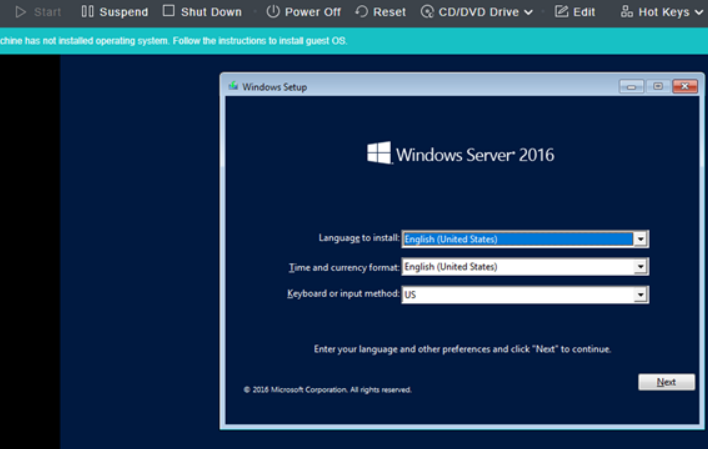The width and height of the screenshot is (708, 449).
Task: Click the Start play icon in toolbar
Action: coord(20,12)
